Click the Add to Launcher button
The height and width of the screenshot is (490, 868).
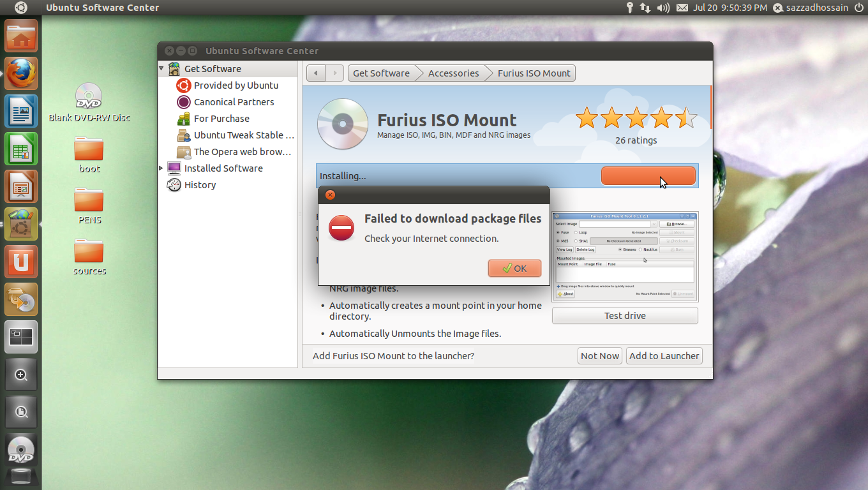click(x=664, y=356)
